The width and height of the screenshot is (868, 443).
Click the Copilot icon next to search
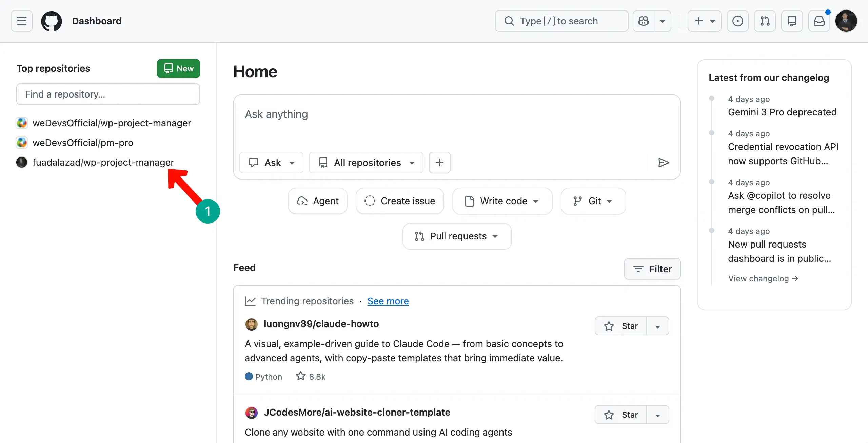point(643,21)
